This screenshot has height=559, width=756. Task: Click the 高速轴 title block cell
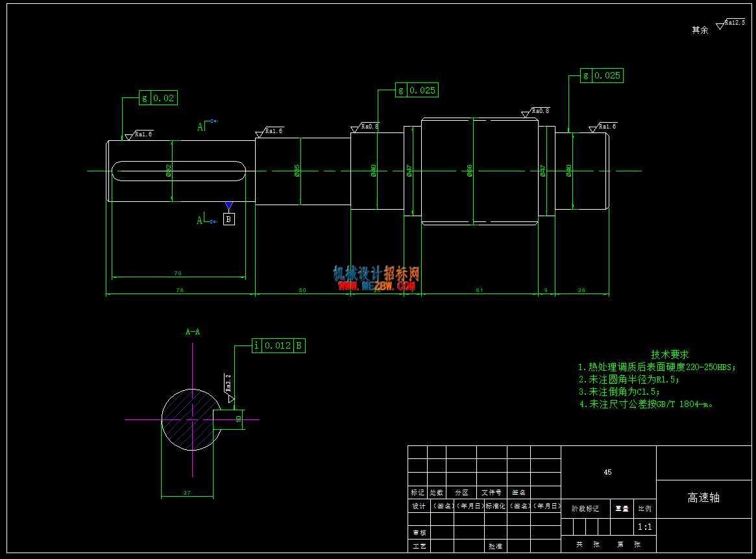703,498
